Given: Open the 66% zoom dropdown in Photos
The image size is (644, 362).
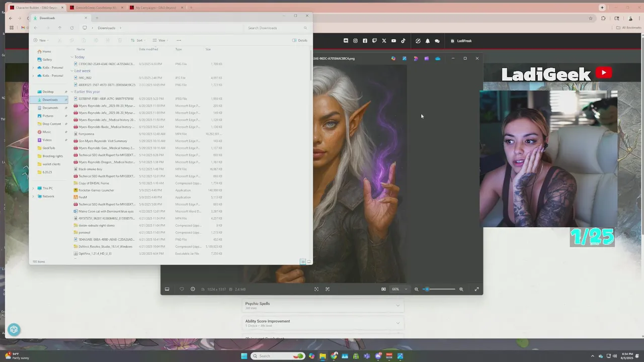Looking at the screenshot, I should click(x=399, y=289).
